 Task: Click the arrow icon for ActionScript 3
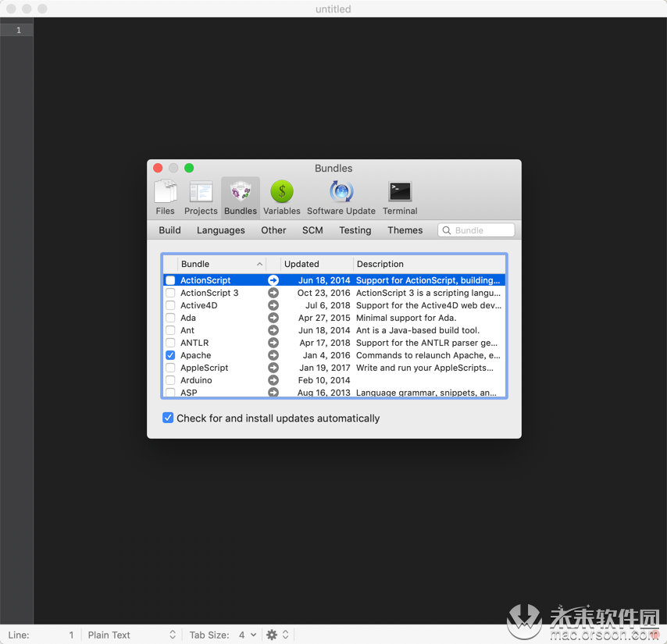(273, 293)
